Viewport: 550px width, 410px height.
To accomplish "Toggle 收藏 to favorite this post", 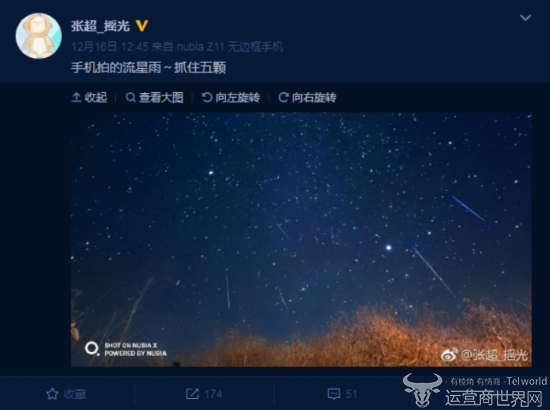I will (66, 394).
